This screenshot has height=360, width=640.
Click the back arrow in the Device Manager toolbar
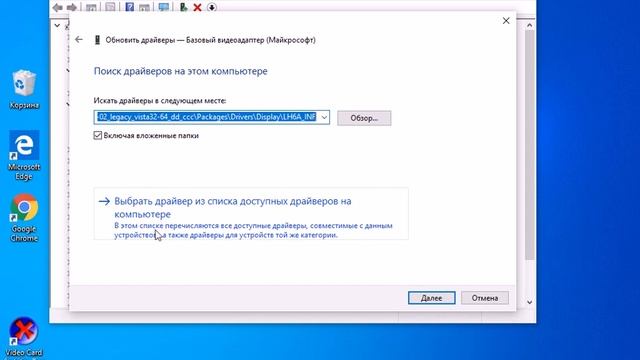click(x=58, y=7)
